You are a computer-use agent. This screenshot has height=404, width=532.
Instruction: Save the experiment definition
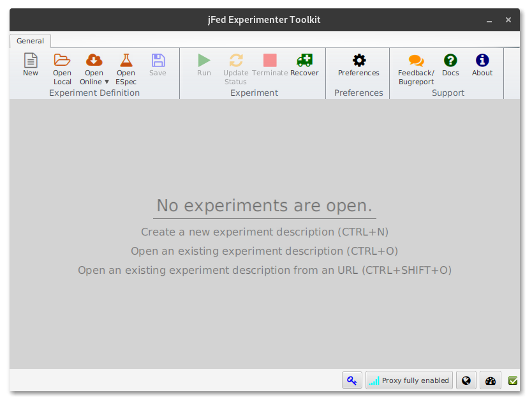click(x=158, y=64)
